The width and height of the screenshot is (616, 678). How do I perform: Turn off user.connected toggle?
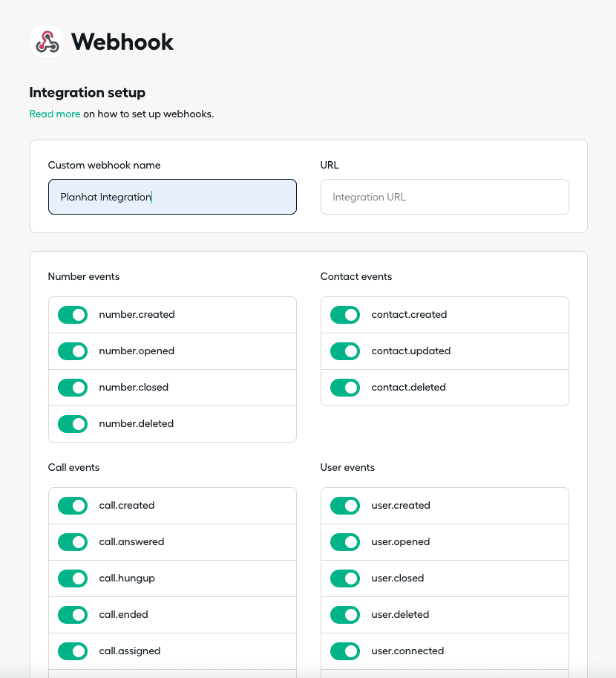pos(345,651)
